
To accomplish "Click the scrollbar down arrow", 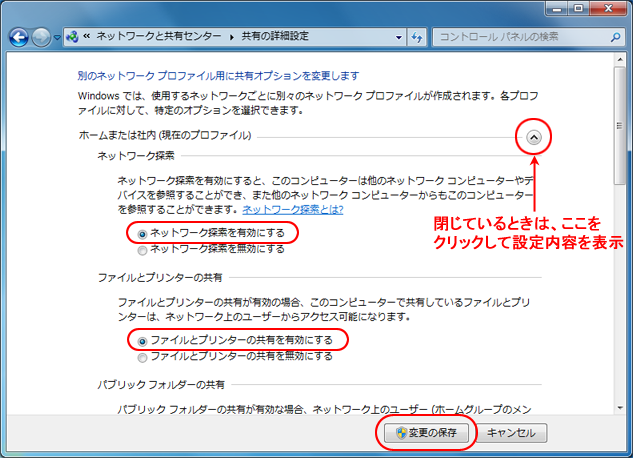I will [620, 408].
